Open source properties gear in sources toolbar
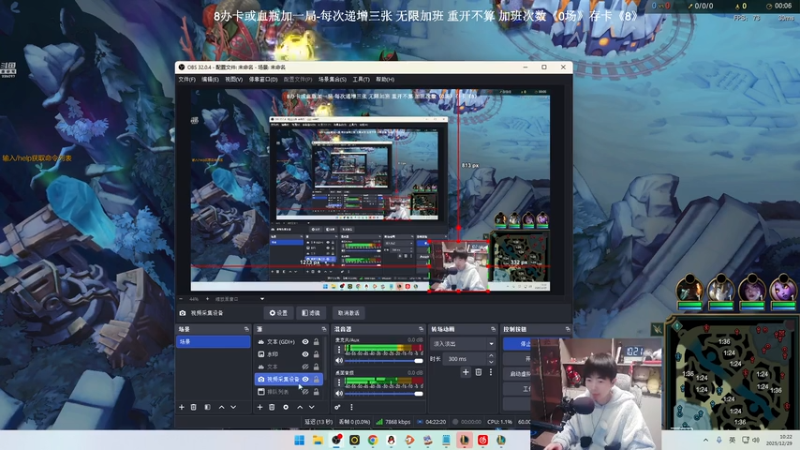The height and width of the screenshot is (450, 800). [x=286, y=407]
